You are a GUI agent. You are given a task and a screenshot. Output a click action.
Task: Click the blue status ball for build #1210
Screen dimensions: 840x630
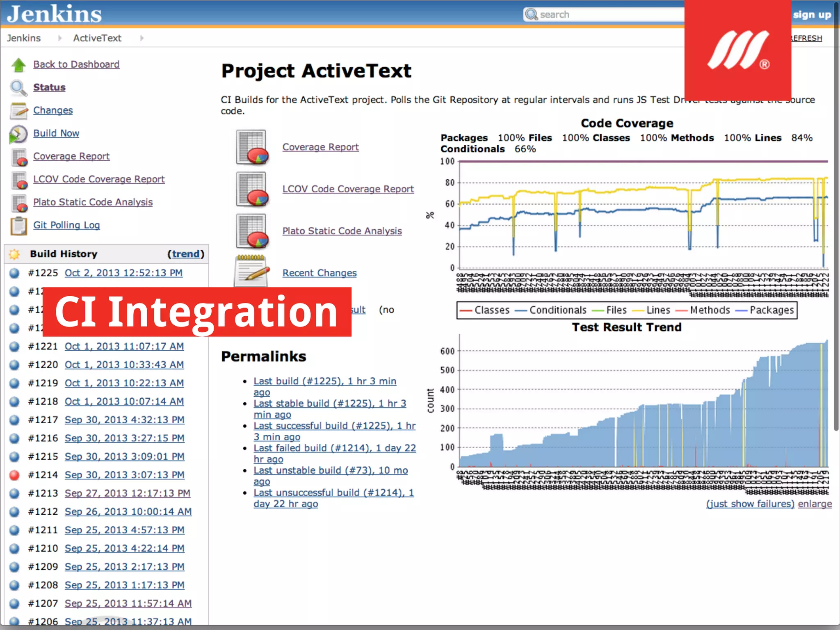pyautogui.click(x=14, y=548)
